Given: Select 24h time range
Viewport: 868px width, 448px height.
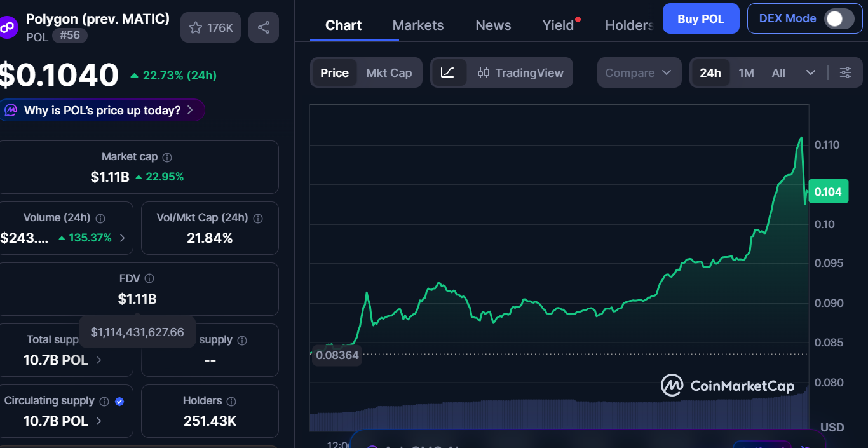Looking at the screenshot, I should click(710, 73).
